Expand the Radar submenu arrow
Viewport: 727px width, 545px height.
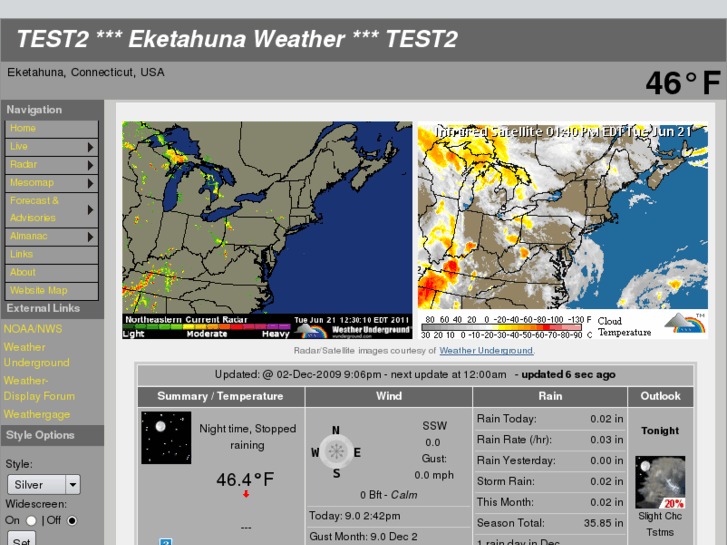coord(90,166)
